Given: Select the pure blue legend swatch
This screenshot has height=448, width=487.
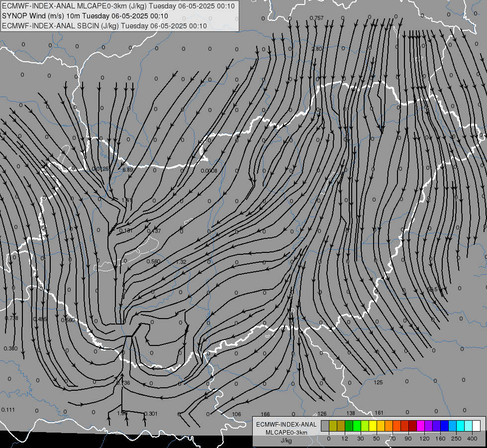Looking at the screenshot, I should click(444, 426).
